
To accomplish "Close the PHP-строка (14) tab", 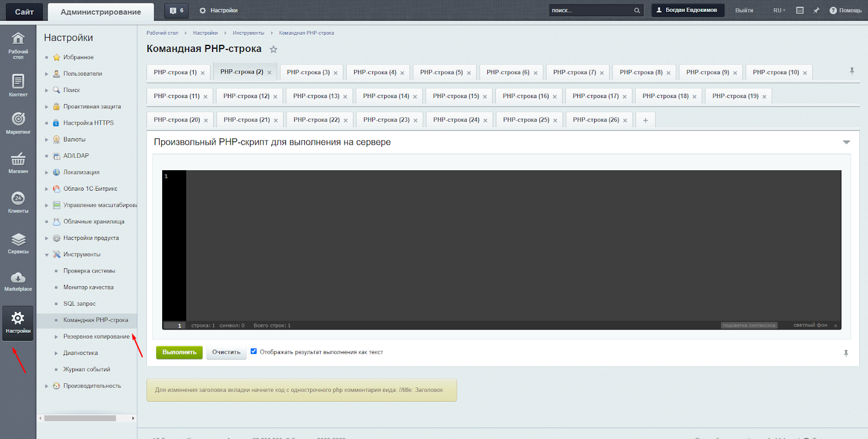I will (x=415, y=97).
